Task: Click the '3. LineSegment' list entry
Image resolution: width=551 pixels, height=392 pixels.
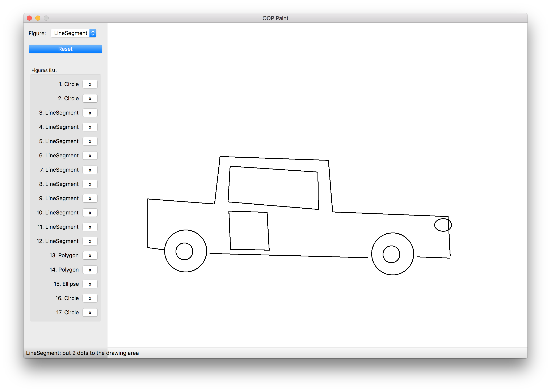Action: click(59, 113)
